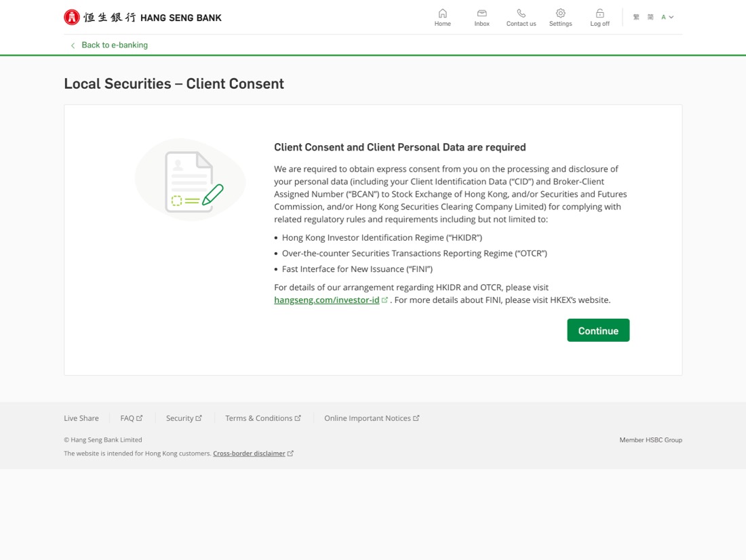Screen dimensions: 746x560
Task: Go back to e-banking
Action: [x=109, y=45]
